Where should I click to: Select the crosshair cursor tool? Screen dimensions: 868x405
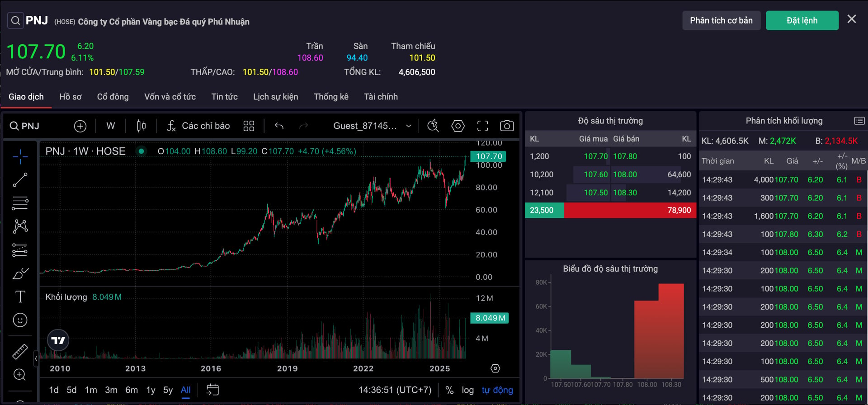(20, 156)
